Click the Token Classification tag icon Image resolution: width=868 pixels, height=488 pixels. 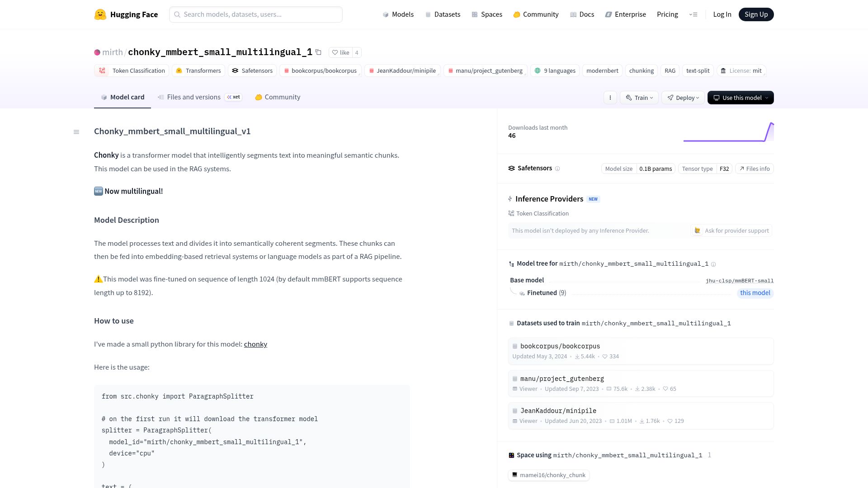102,70
